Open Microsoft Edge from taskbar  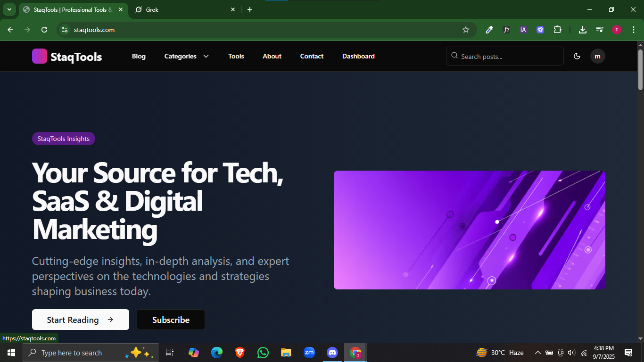(217, 353)
